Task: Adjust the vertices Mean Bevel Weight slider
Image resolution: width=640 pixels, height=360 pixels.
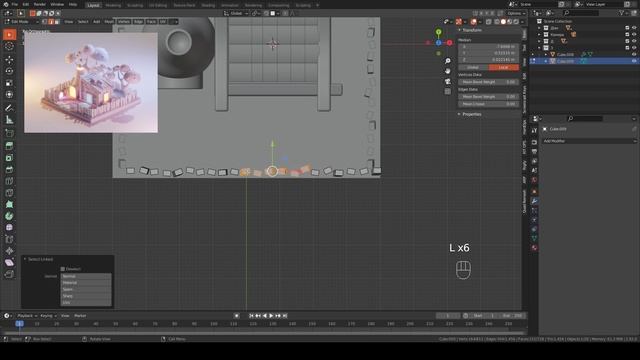Action: [x=488, y=82]
